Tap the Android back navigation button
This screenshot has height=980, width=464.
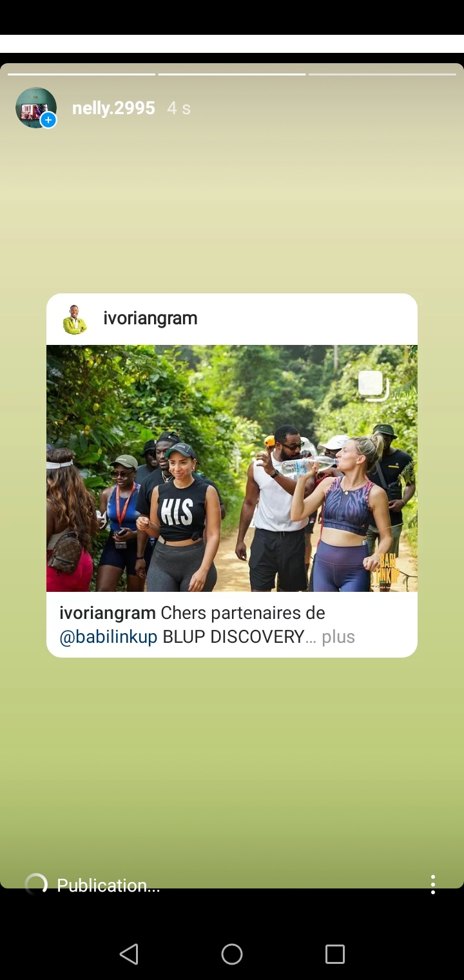point(129,954)
